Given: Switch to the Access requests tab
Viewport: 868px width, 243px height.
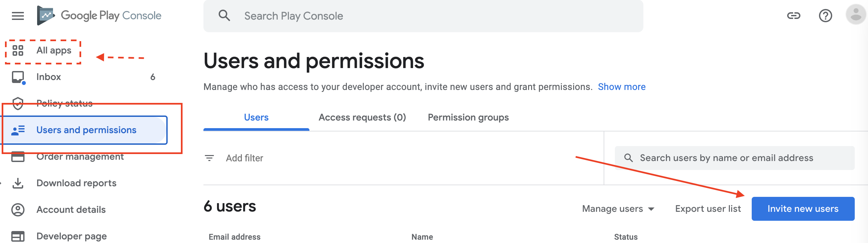Looking at the screenshot, I should point(362,118).
